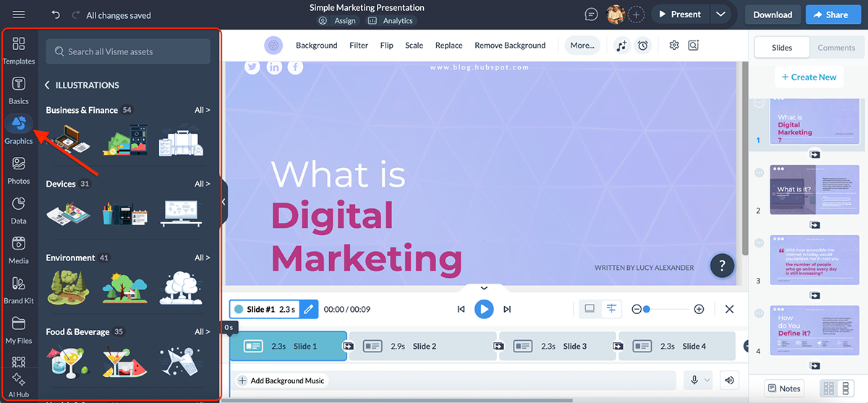Viewport: 868px width, 403px height.
Task: Switch to the Comments tab
Action: tap(836, 48)
